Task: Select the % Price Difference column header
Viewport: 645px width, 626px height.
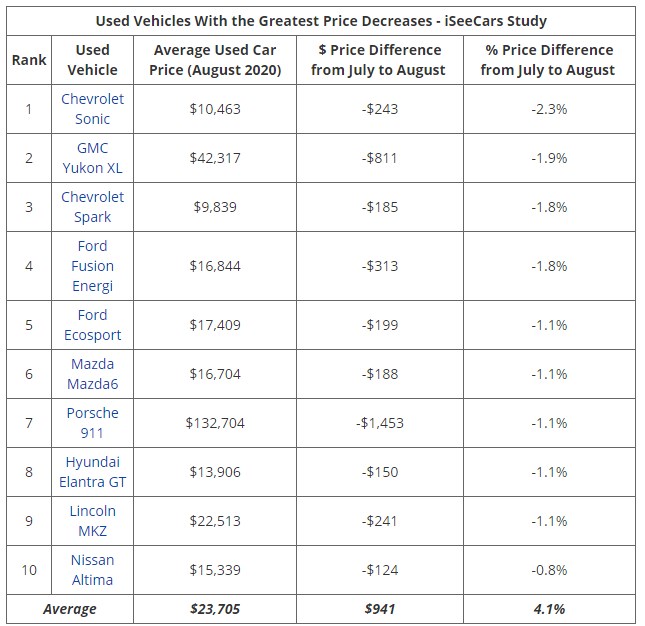Action: pos(548,60)
